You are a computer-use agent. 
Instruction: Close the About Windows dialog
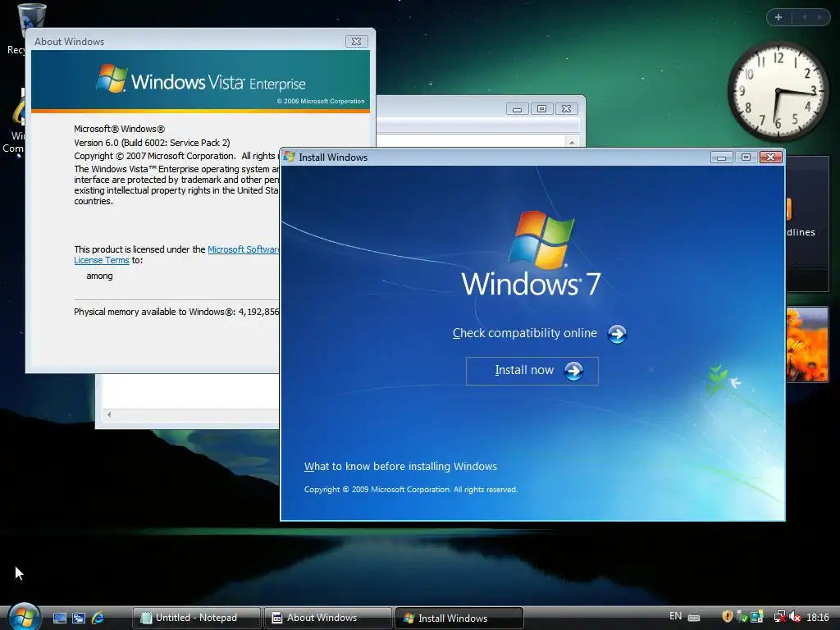pos(356,41)
